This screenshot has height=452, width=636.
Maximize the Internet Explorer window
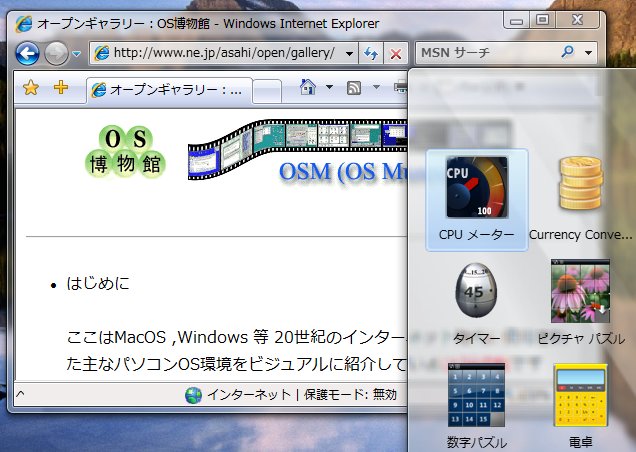coord(543,20)
